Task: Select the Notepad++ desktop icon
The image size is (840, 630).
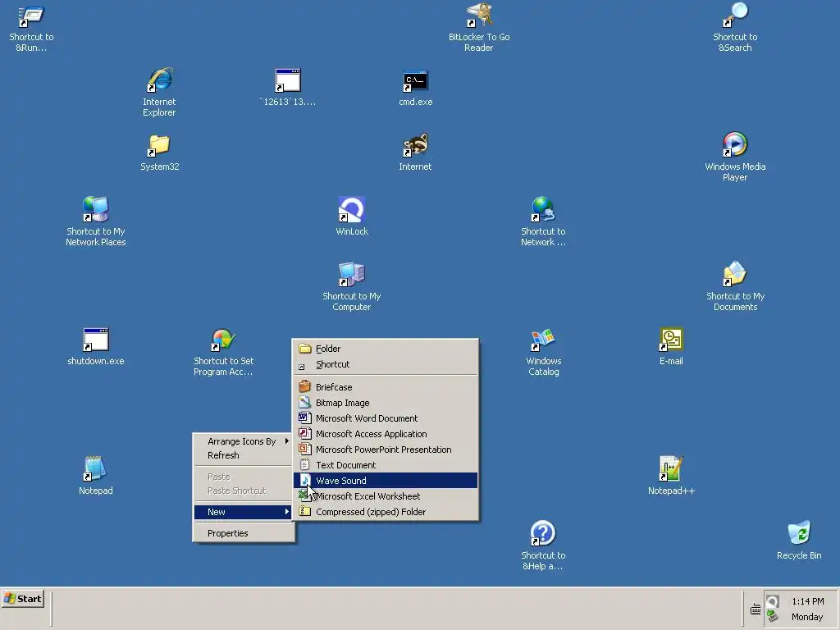Action: pos(671,476)
